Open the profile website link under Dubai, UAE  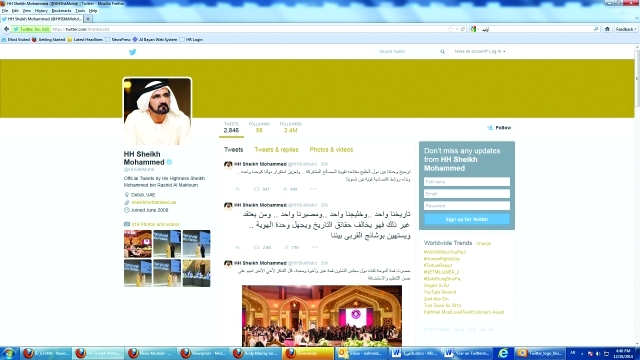tap(153, 202)
